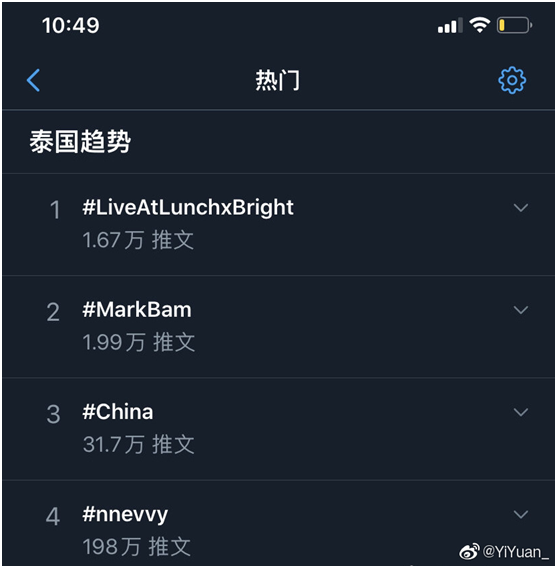Open the #LiveAtLunchxBright hashtag
This screenshot has height=568, width=557.
point(188,208)
